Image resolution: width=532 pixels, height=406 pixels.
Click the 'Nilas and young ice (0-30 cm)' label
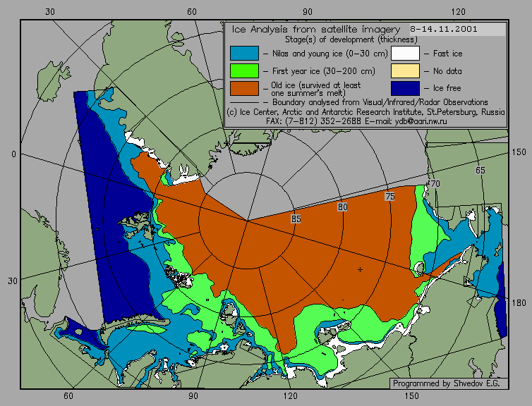(x=330, y=54)
